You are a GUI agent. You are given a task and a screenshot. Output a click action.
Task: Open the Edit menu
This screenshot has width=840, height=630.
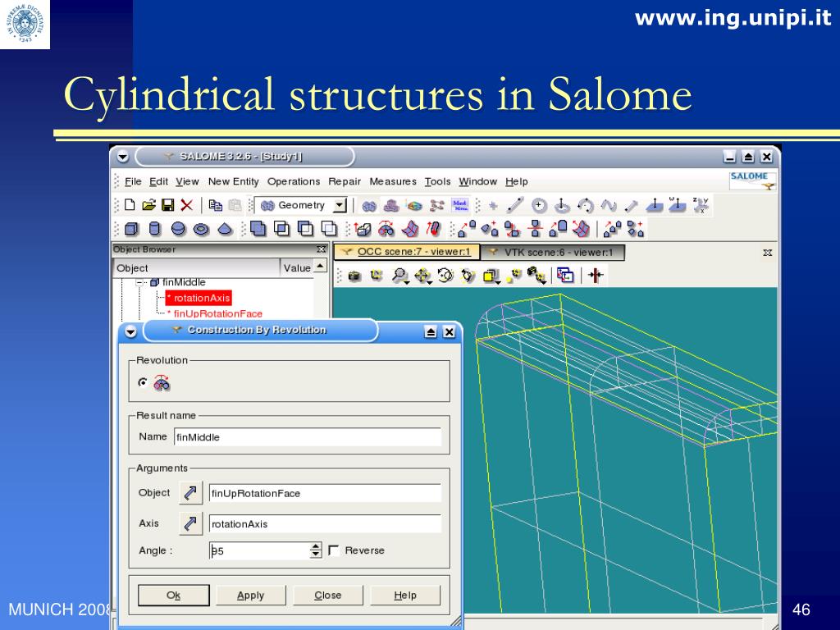point(158,181)
